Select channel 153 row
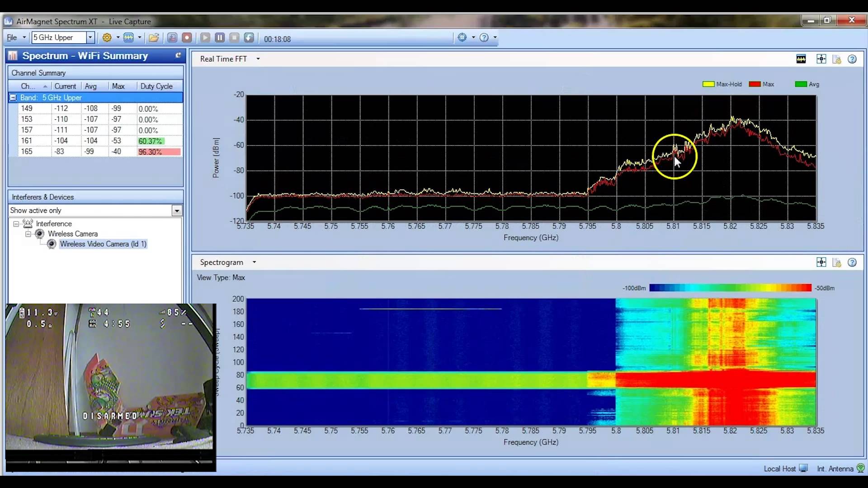 [100, 119]
